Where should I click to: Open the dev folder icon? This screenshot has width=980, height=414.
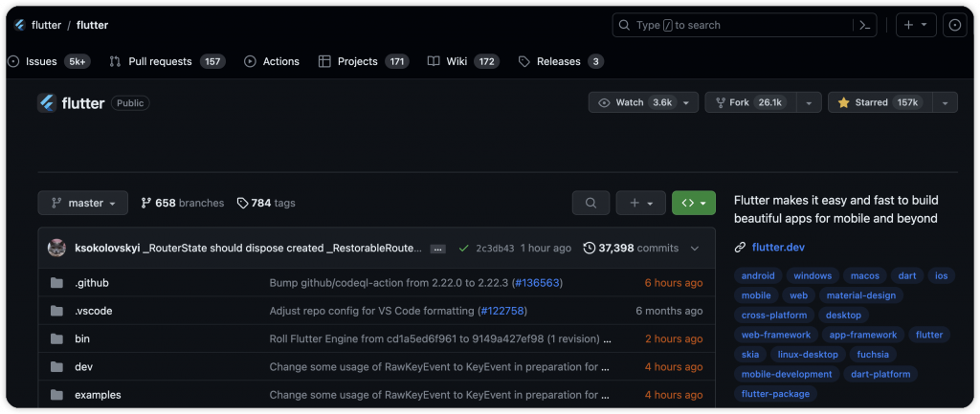click(x=56, y=367)
